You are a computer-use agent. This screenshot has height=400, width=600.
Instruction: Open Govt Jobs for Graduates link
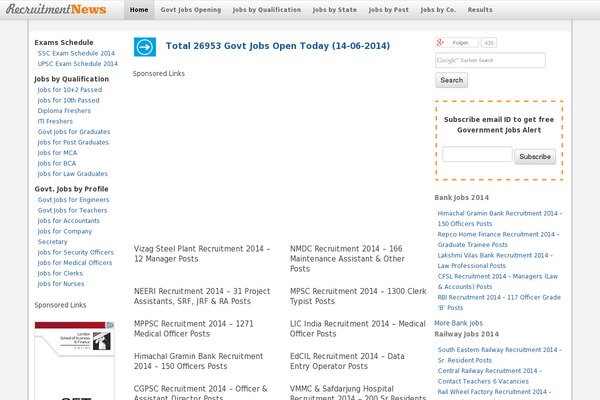coord(74,132)
